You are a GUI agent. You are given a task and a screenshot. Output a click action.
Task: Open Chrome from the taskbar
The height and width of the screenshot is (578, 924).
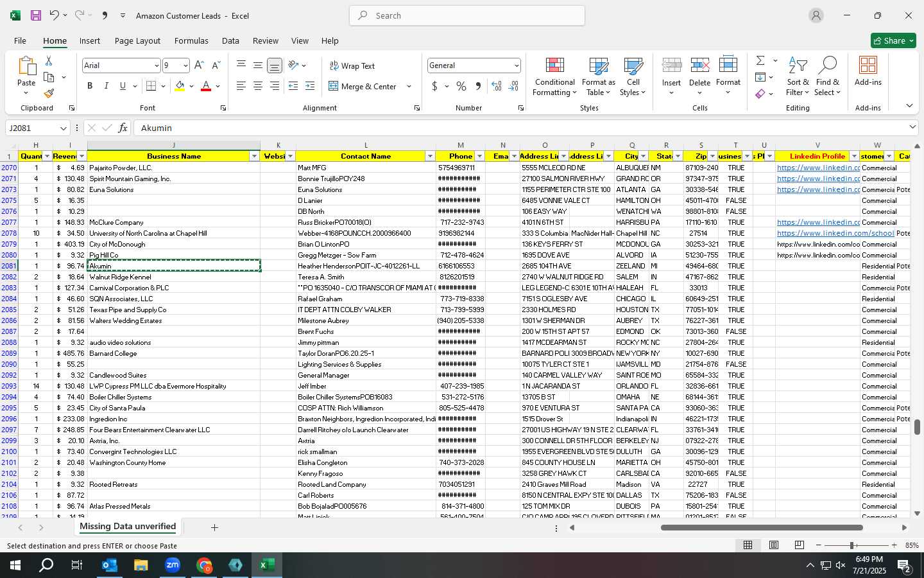[x=204, y=565]
